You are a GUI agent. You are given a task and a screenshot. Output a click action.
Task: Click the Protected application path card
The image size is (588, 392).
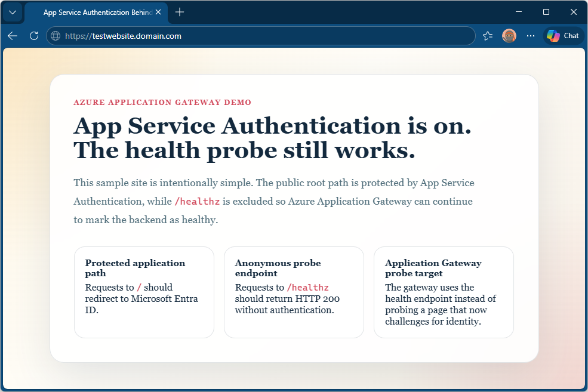coord(144,292)
